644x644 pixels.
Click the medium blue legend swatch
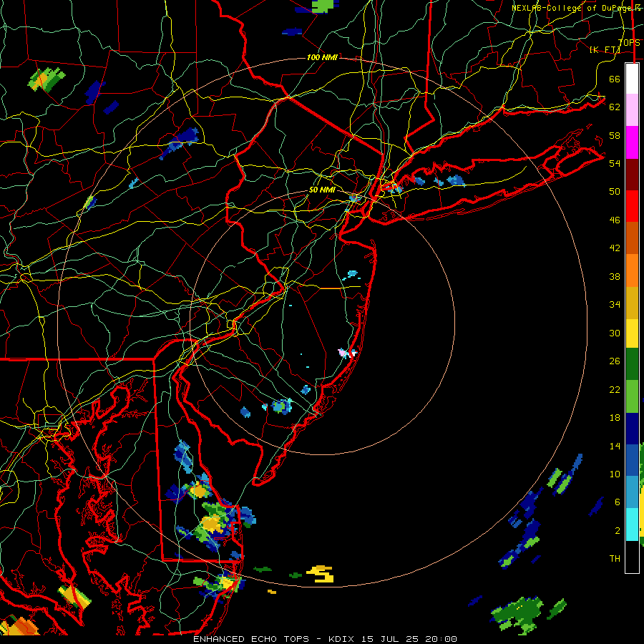click(632, 460)
